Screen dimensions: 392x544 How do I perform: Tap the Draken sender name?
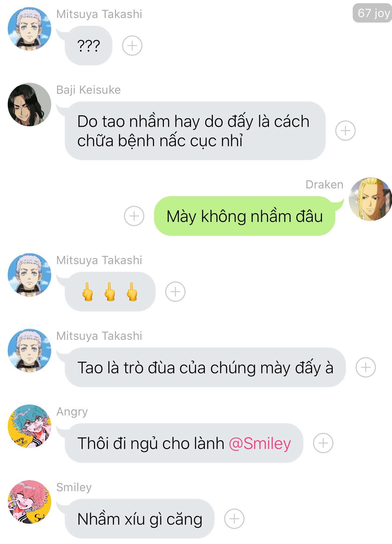point(324,185)
